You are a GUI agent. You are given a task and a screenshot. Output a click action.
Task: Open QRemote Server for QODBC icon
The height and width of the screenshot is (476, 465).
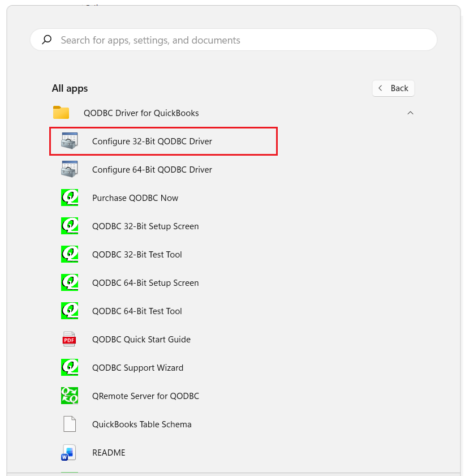point(69,396)
